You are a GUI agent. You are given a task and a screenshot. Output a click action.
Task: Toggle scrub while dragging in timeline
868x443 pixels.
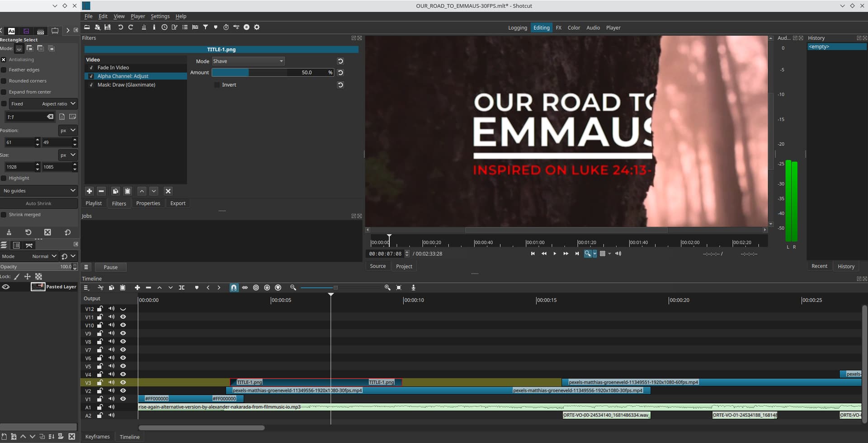(245, 287)
